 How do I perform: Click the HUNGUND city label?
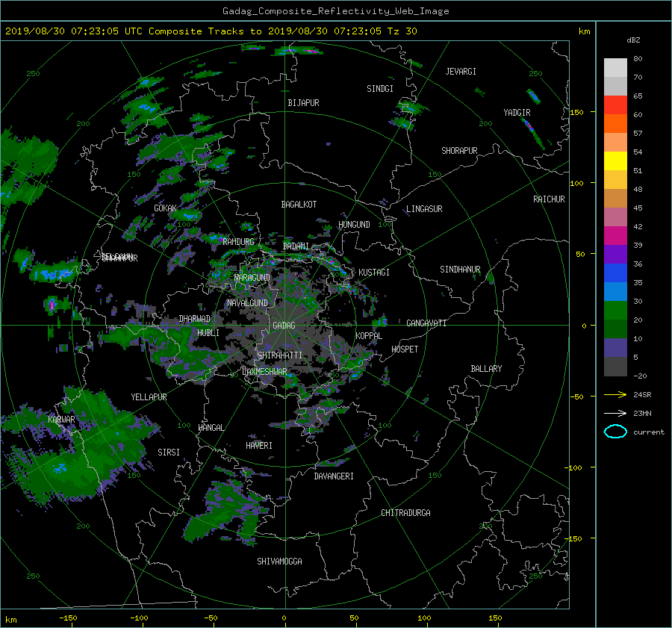coord(354,225)
